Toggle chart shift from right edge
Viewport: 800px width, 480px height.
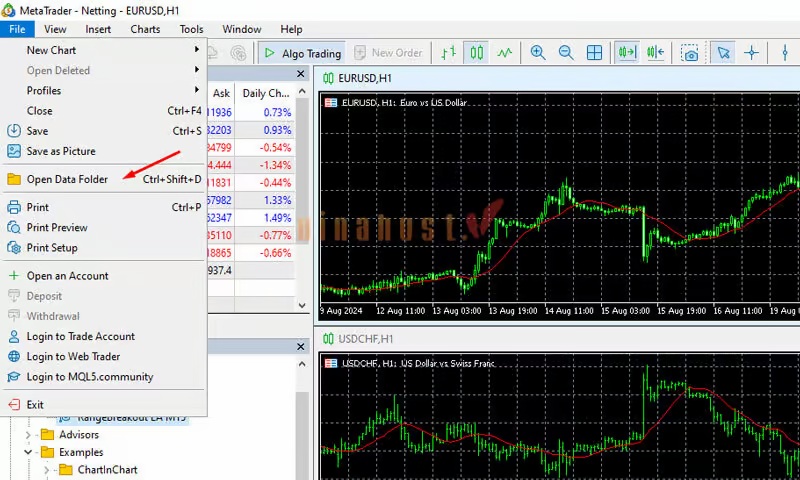click(656, 53)
